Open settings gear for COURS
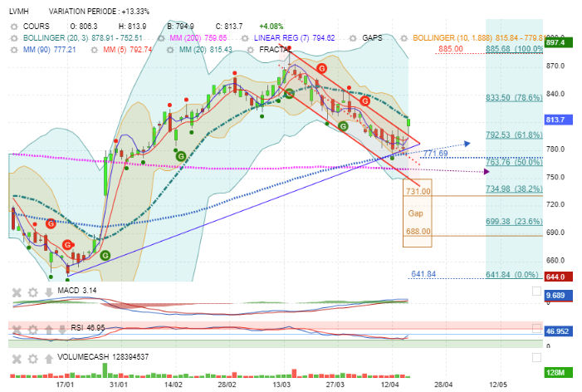The image size is (582, 392). (x=14, y=27)
